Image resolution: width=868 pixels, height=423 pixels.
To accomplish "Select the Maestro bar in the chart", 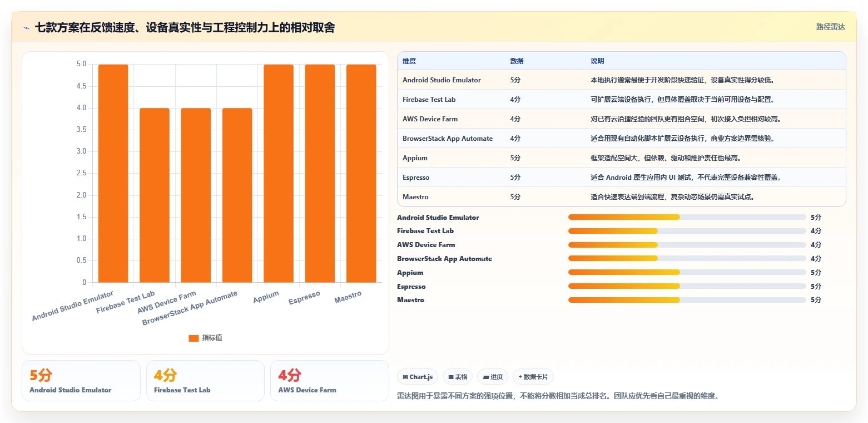I will point(361,173).
